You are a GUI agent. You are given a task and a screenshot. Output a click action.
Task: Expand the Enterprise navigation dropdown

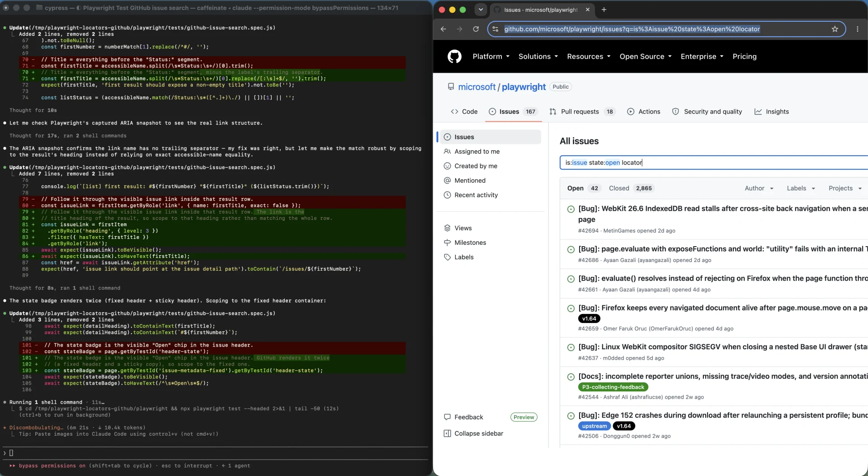[x=702, y=57]
